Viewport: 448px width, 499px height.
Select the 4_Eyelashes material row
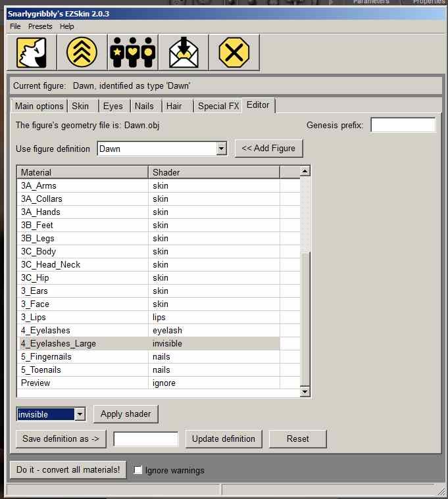tap(159, 331)
